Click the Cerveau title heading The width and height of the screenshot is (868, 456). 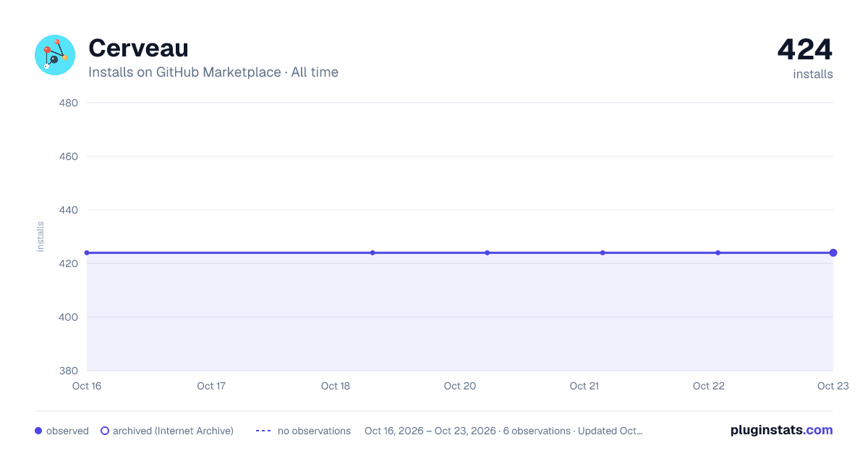coord(138,48)
